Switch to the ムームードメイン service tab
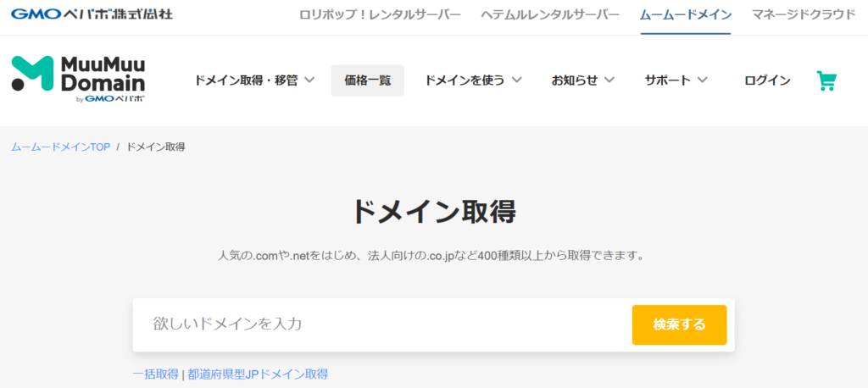 click(x=685, y=15)
